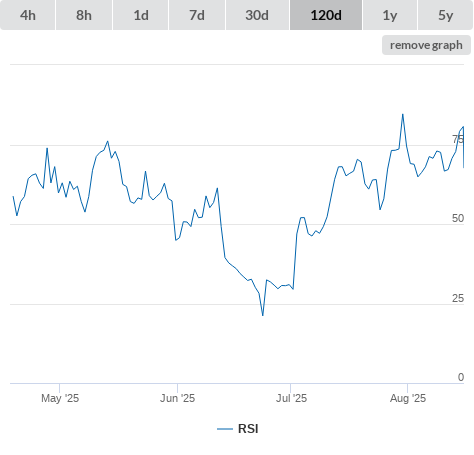474x455 pixels.
Task: Open the 7d time range view
Action: (197, 15)
